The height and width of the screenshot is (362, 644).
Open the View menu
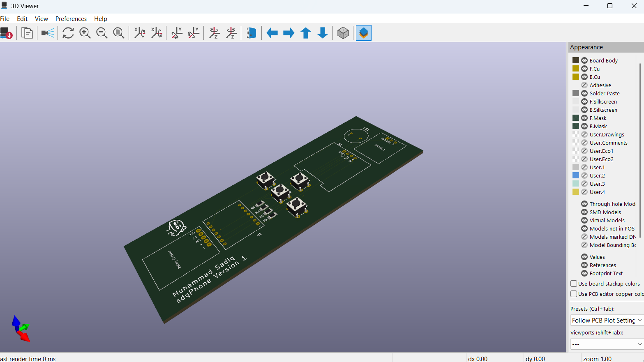click(x=42, y=19)
